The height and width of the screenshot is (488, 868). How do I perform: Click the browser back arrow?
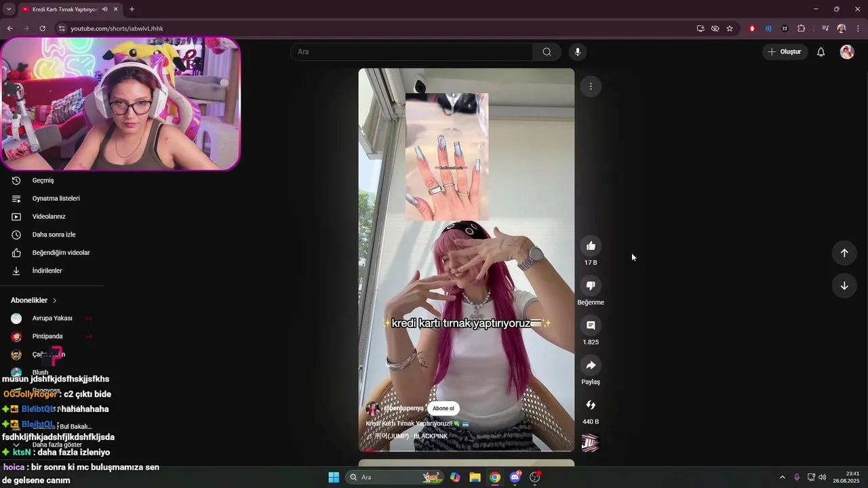click(9, 28)
